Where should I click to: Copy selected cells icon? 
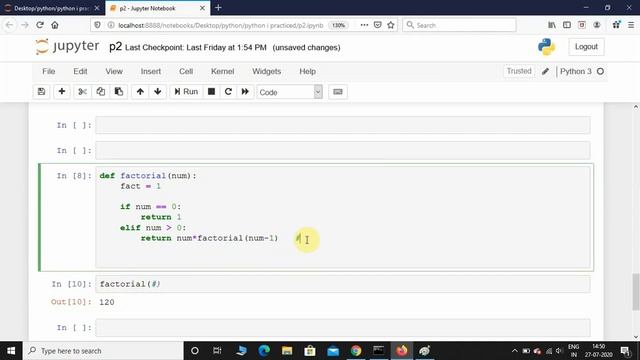coord(100,92)
